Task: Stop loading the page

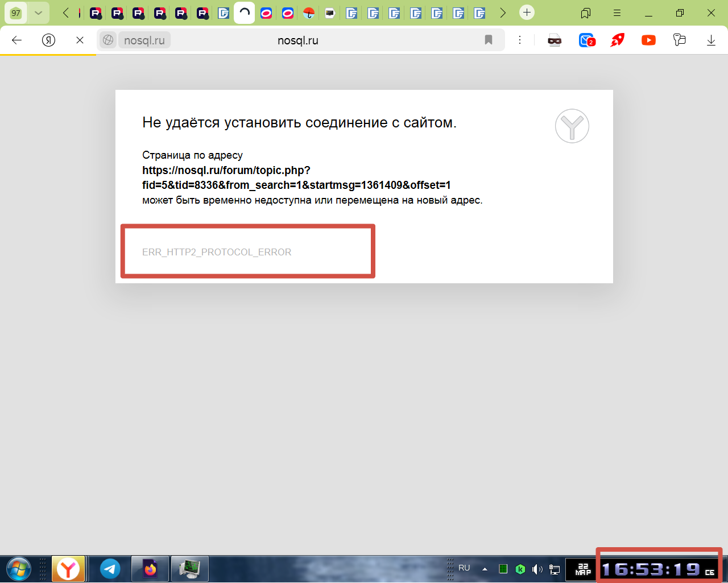Action: [x=80, y=40]
